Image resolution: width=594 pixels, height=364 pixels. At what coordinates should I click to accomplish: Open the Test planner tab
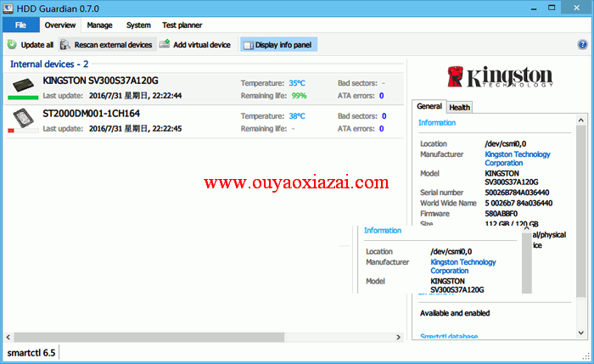(x=182, y=25)
